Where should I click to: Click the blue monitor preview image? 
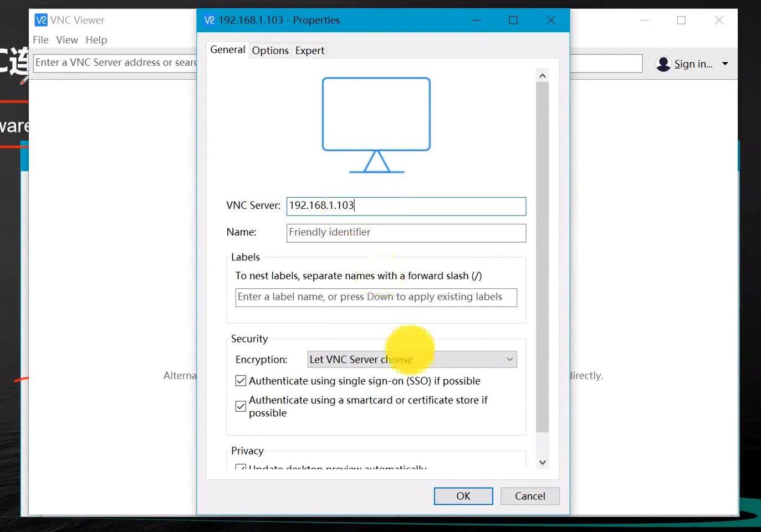(376, 125)
